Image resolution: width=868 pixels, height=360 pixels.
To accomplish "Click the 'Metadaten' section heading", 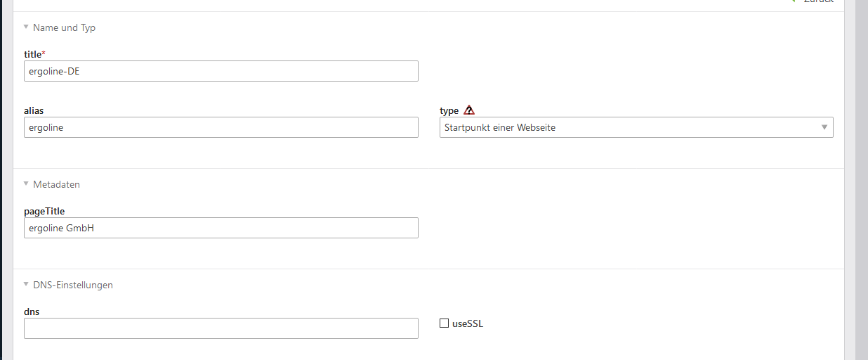I will click(x=56, y=184).
